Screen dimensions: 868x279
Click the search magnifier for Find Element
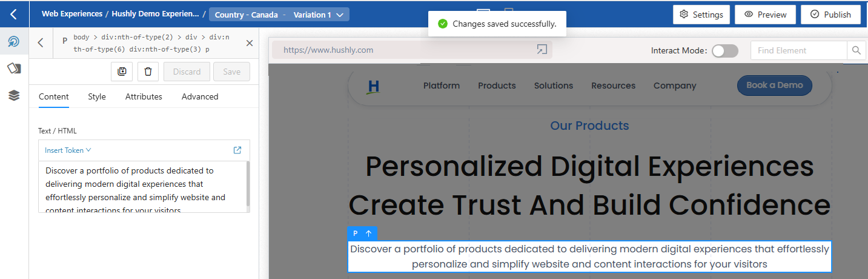pos(856,50)
